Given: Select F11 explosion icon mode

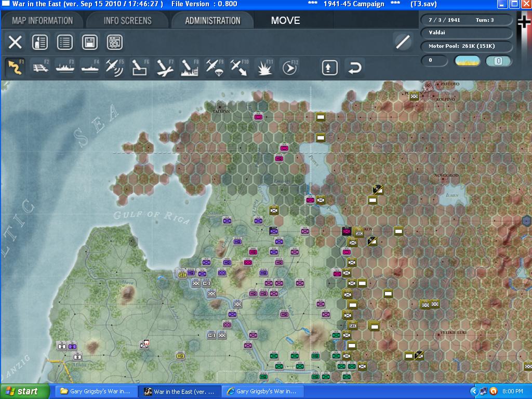Looking at the screenshot, I should (264, 67).
